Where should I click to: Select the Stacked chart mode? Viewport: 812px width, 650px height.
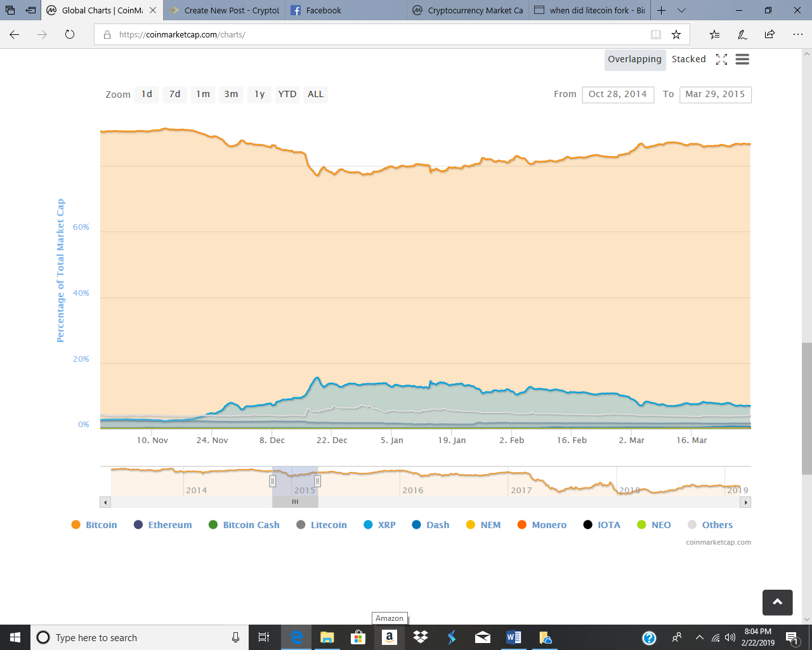pyautogui.click(x=689, y=59)
